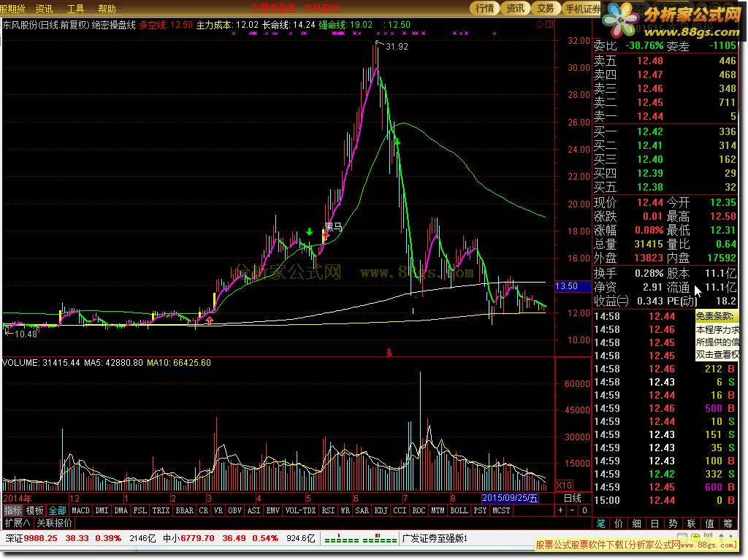Click the 深证 9988.25 index in status bar
The width and height of the screenshot is (748, 560).
pyautogui.click(x=31, y=539)
